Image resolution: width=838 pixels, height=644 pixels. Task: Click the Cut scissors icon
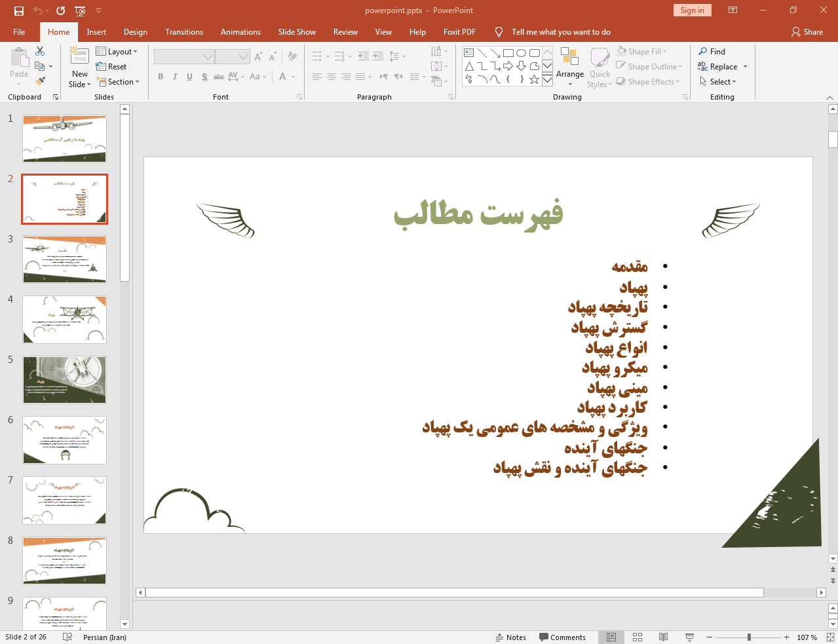(40, 51)
